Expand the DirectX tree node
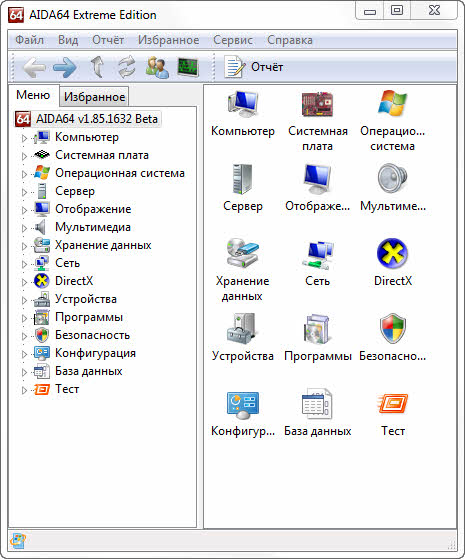465x559 pixels. coord(24,282)
